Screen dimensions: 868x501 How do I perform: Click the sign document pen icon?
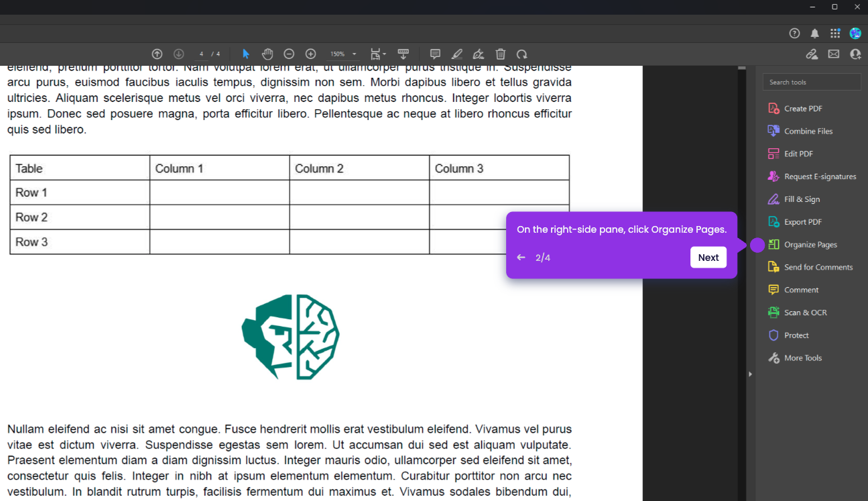tap(478, 54)
